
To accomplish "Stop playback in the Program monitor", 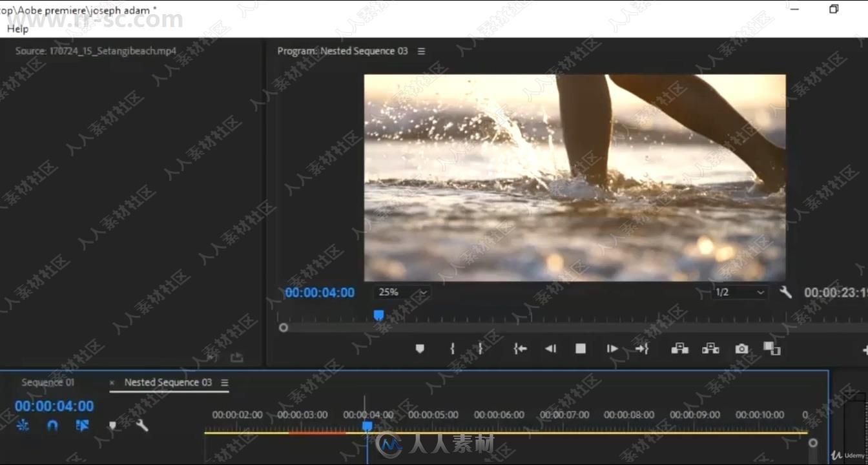I will 581,349.
